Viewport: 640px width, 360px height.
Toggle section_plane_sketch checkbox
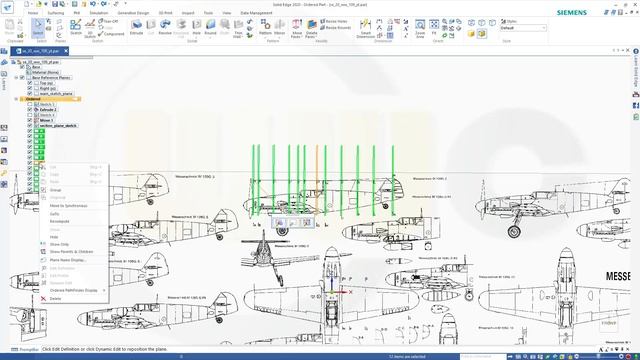(30, 126)
